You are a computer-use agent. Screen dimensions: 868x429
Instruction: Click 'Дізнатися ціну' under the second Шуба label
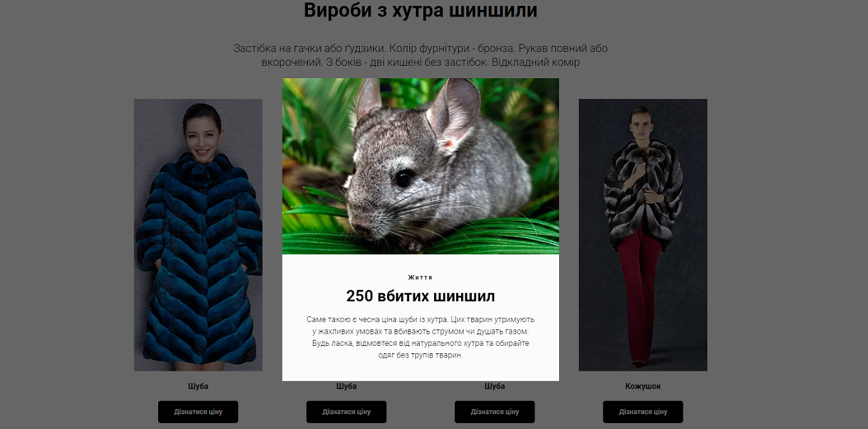pos(347,412)
